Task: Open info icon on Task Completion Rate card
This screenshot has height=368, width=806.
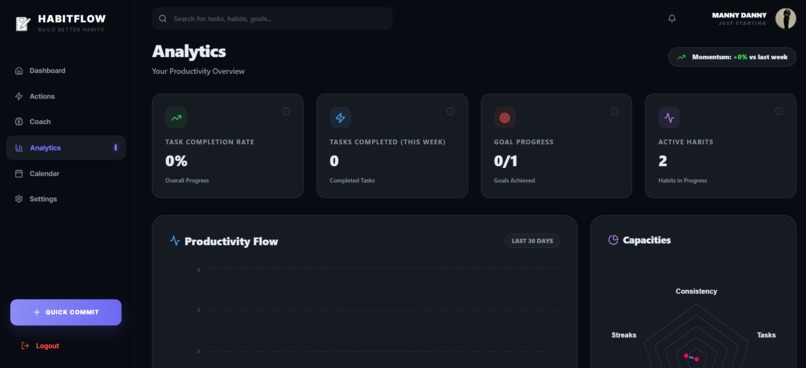Action: (286, 111)
